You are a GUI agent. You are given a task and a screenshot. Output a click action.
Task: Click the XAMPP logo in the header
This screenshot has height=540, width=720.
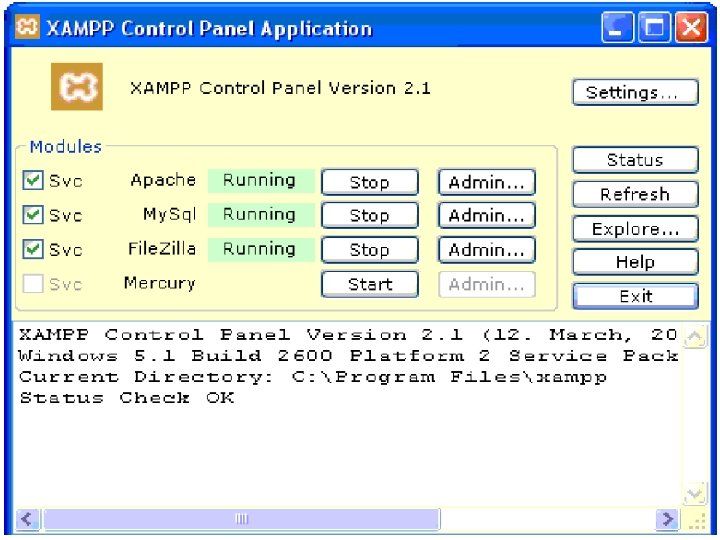pos(77,86)
